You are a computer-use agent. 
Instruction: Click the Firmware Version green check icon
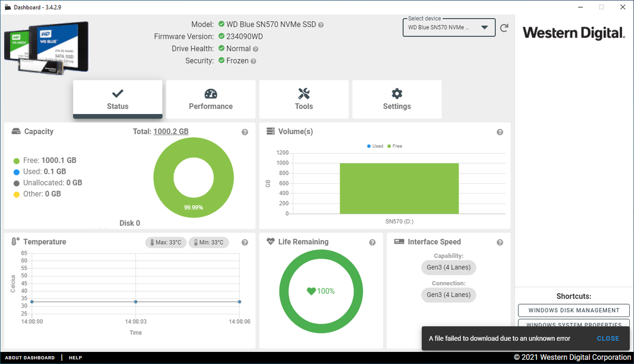coord(221,36)
